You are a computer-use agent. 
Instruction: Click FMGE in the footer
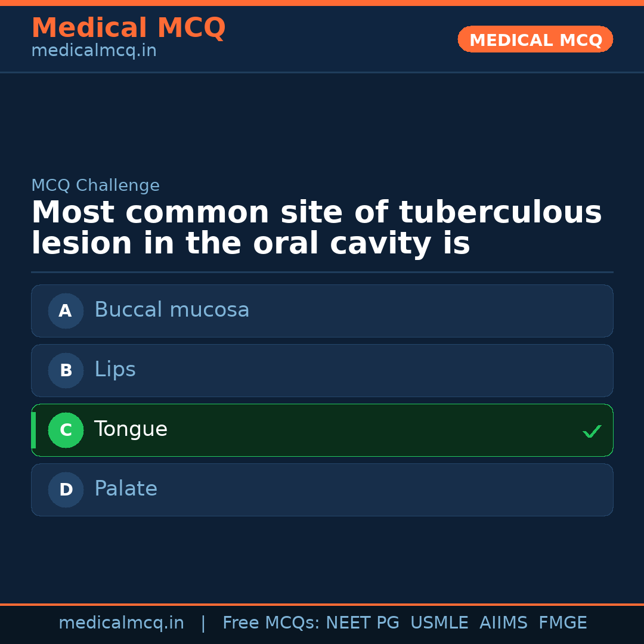(x=562, y=623)
